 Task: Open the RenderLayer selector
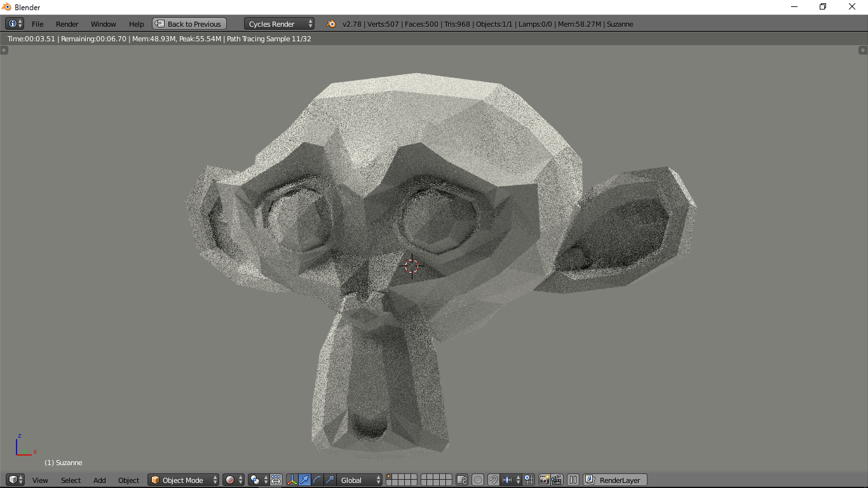[x=615, y=480]
